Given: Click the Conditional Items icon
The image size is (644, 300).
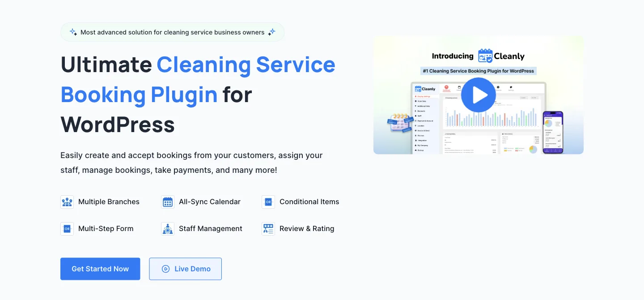Looking at the screenshot, I should click(x=268, y=202).
